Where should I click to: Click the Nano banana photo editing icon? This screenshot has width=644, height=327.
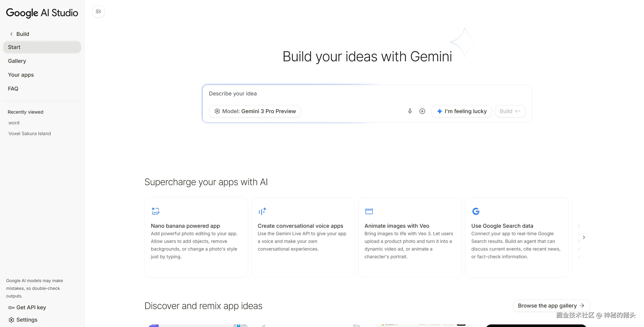(155, 211)
